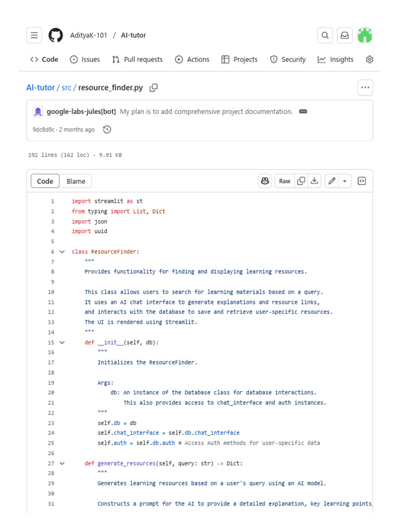
Task: Open the green user avatar menu
Action: pos(365,35)
